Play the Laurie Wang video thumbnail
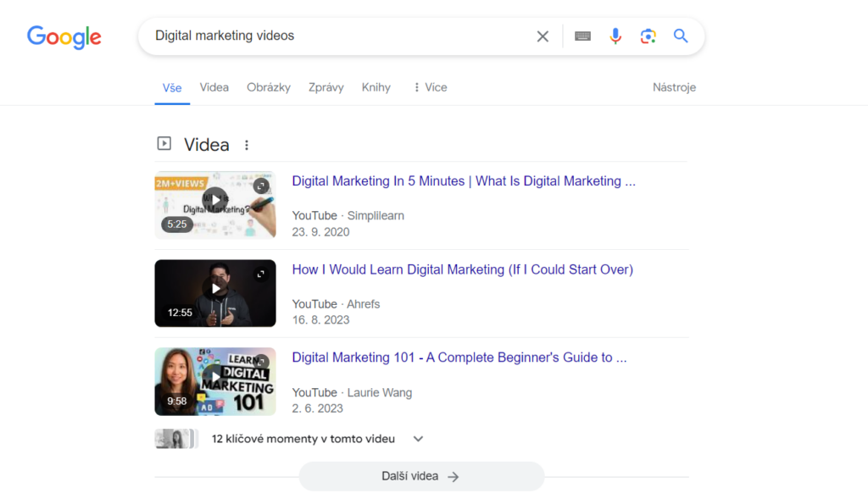The image size is (868, 499). pos(214,381)
